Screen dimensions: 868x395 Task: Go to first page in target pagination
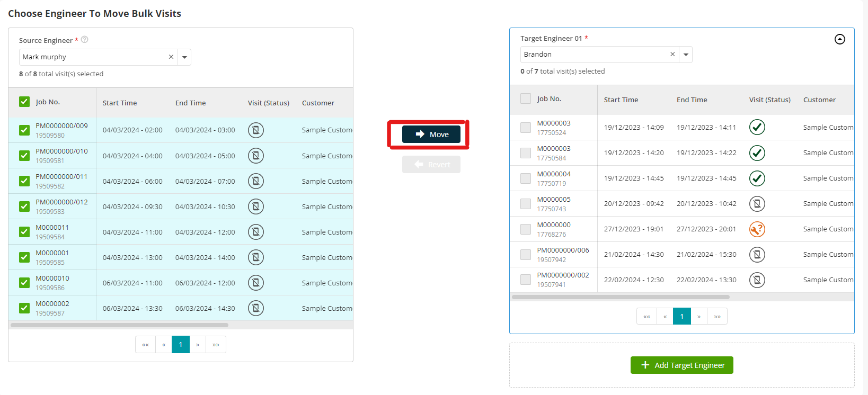click(646, 317)
